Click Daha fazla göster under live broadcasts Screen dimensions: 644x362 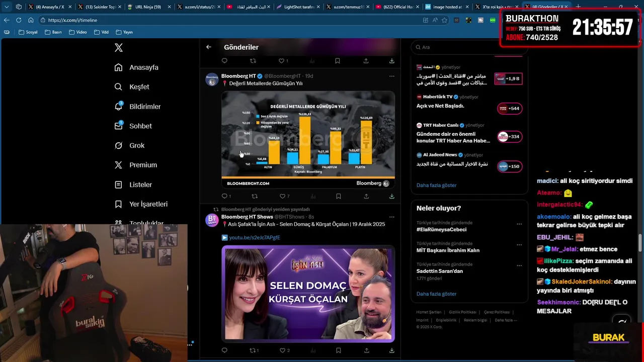tap(436, 186)
